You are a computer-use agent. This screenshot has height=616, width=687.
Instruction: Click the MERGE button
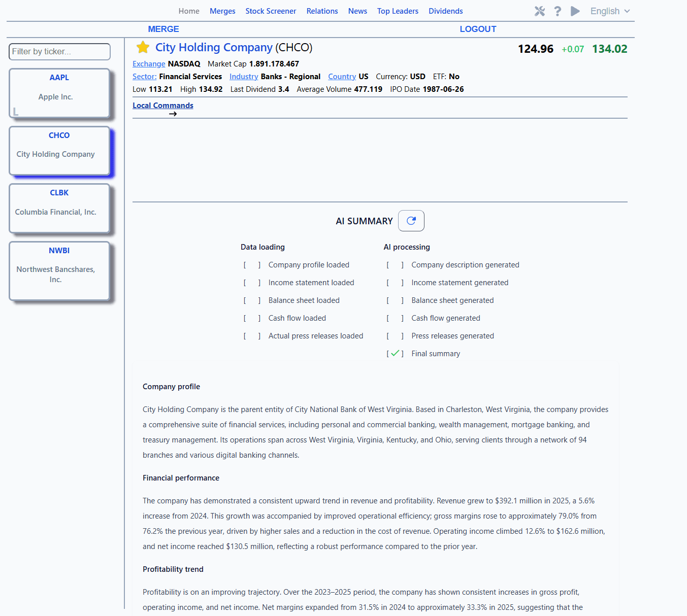163,29
